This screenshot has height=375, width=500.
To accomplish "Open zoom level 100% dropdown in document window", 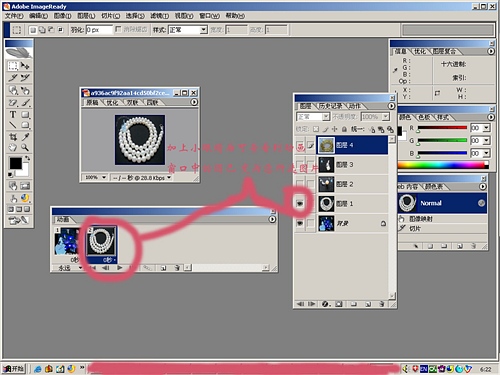I will [x=95, y=177].
